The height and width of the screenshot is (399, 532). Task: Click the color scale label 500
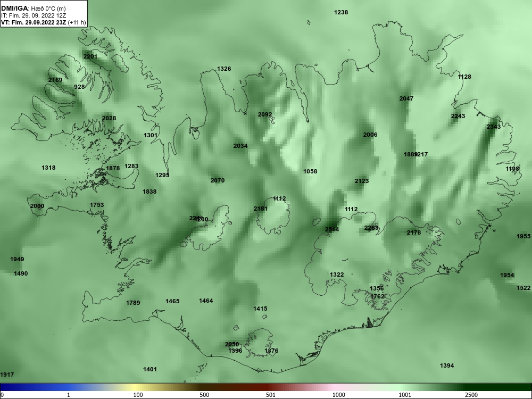click(204, 395)
